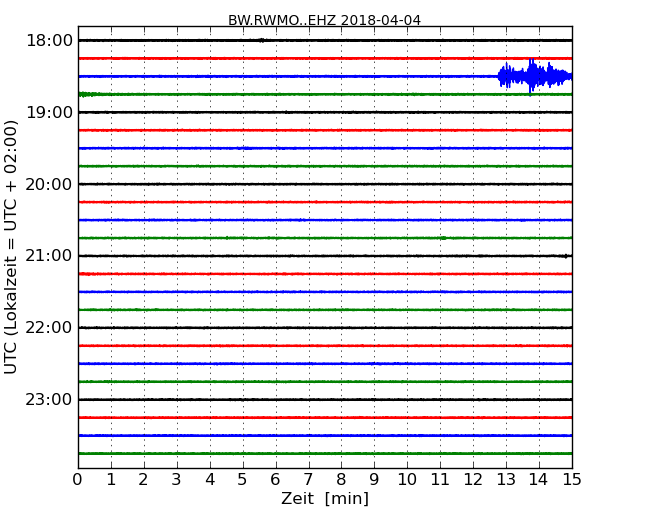The height and width of the screenshot is (520, 650).
Task: Click x-axis tick label 14
Action: pos(539,480)
